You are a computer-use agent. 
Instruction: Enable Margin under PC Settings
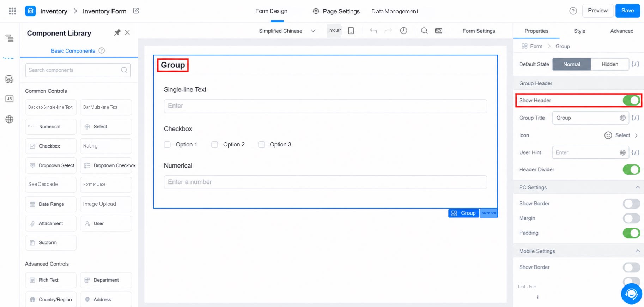click(631, 218)
